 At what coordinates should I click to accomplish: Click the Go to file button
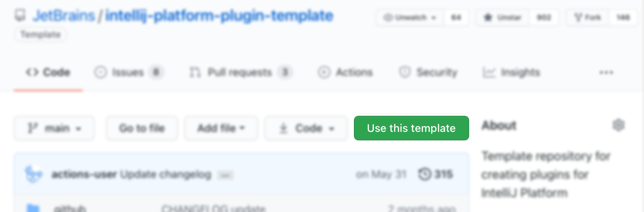[142, 128]
